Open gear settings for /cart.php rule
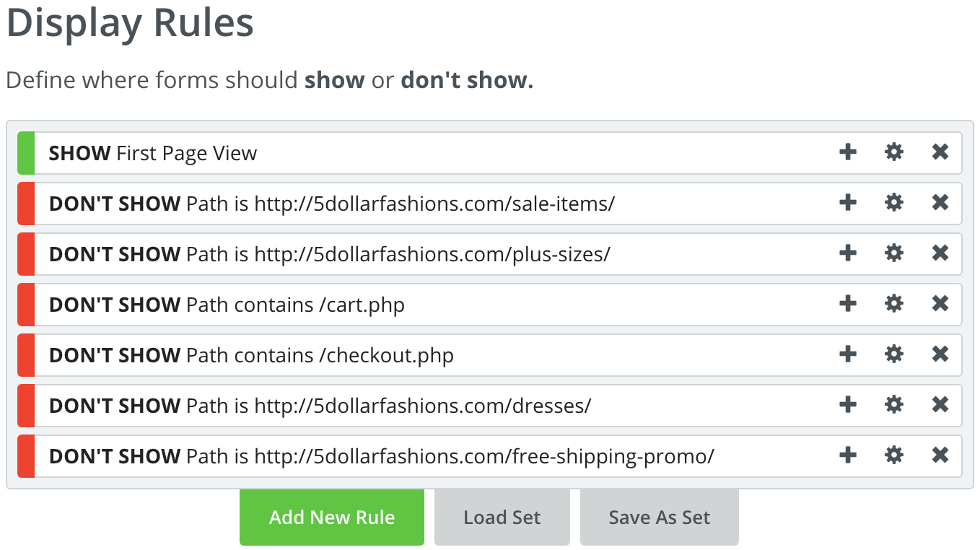Viewport: 980px width, 550px height. click(894, 304)
